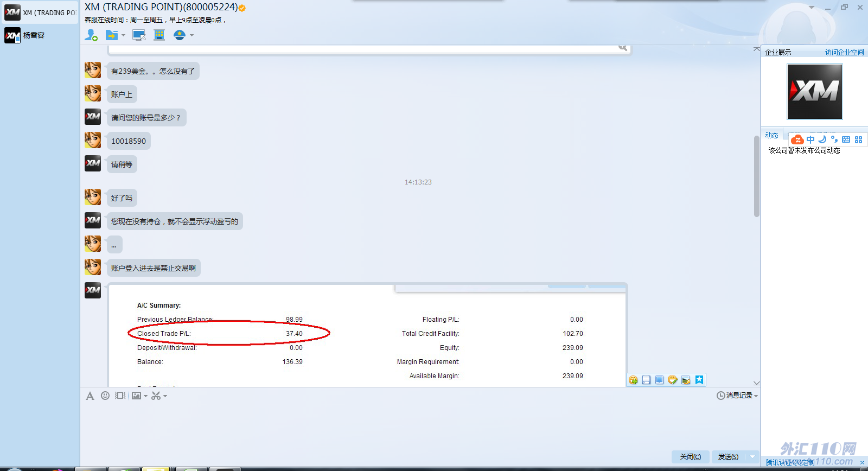
Task: Click the Total Credit Facility value 102.70
Action: 573,334
